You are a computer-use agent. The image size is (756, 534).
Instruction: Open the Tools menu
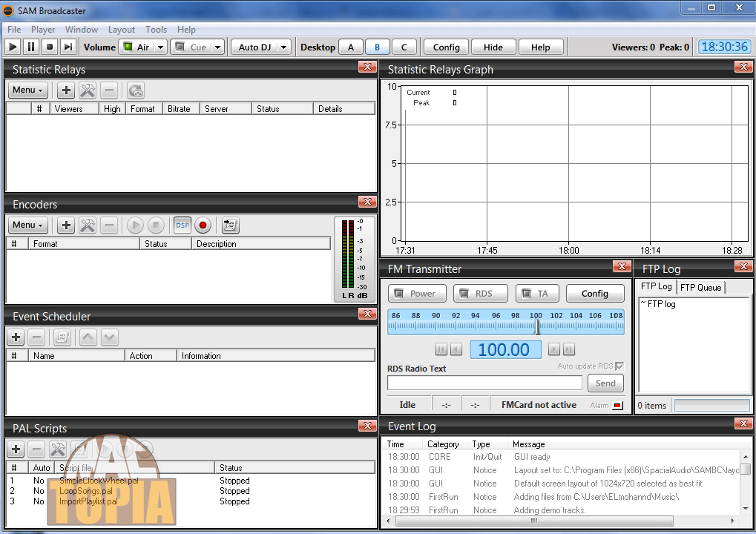[156, 30]
